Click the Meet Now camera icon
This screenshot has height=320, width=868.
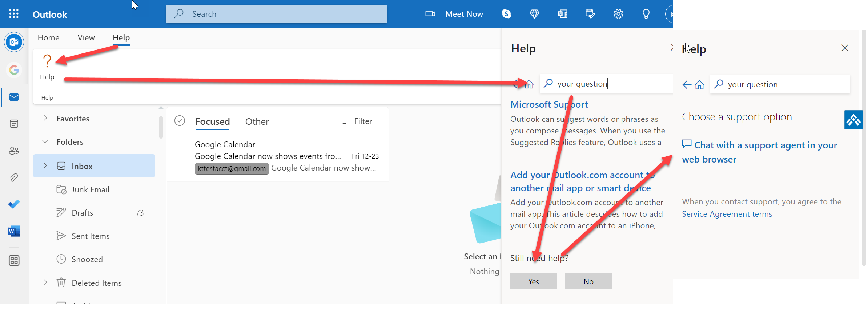click(430, 14)
